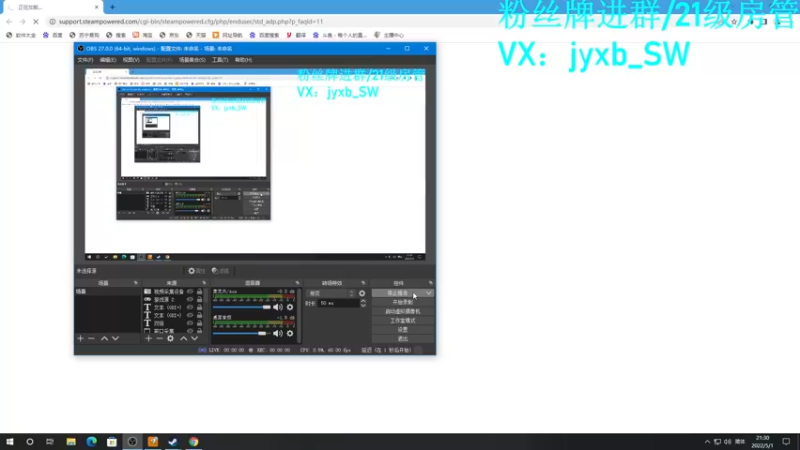Add a new source with the plus icon
The width and height of the screenshot is (800, 450).
click(x=148, y=338)
